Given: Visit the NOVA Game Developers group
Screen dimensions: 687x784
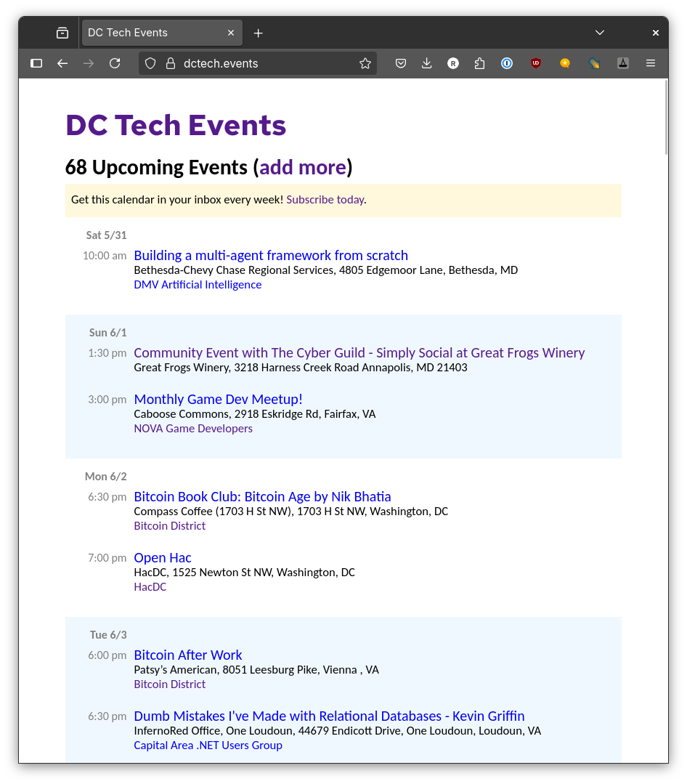Looking at the screenshot, I should tap(193, 429).
